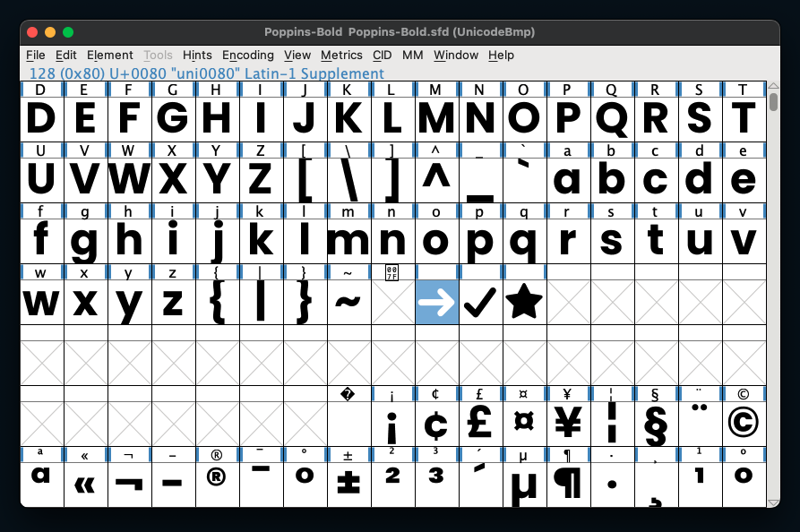The width and height of the screenshot is (800, 532).
Task: Select the section sign glyph
Action: pyautogui.click(x=656, y=424)
